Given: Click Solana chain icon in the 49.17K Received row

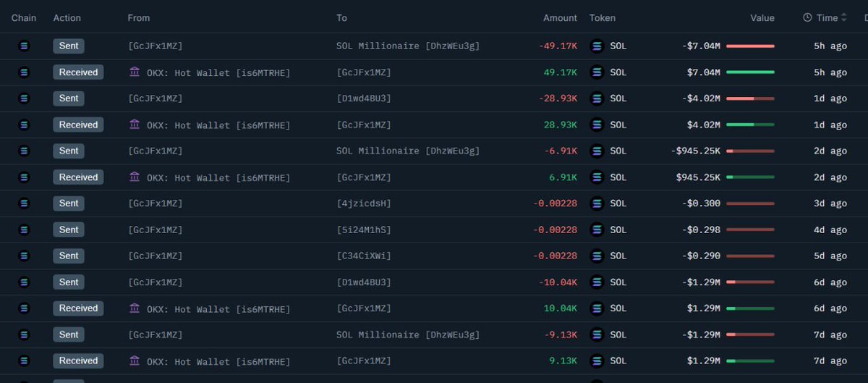Looking at the screenshot, I should [24, 72].
